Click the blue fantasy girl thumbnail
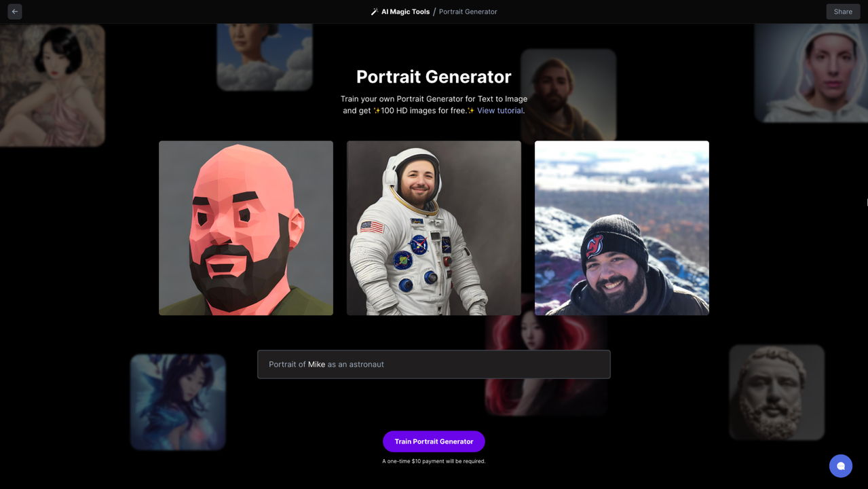Screen dimensions: 868x489 [178, 402]
